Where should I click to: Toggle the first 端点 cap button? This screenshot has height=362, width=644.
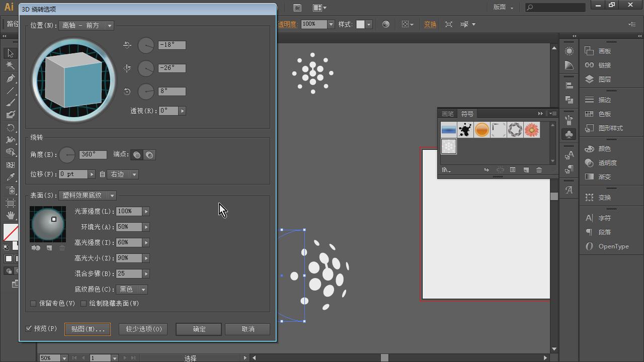[136, 155]
